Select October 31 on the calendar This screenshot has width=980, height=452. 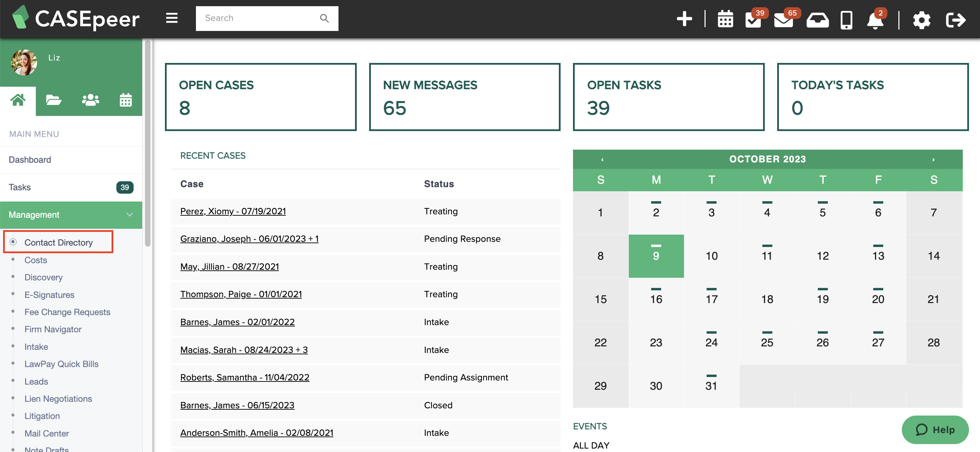click(711, 386)
